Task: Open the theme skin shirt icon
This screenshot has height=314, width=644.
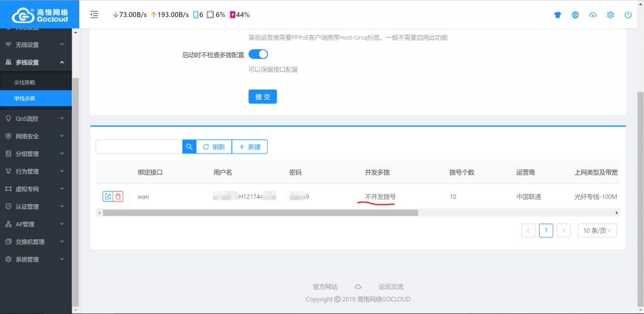Action: [x=557, y=15]
